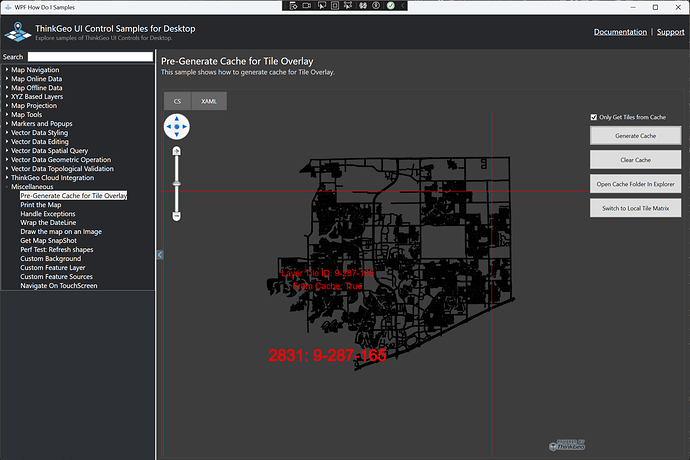
Task: Click the XAML live preview camera-shaped icon
Action: tap(307, 6)
